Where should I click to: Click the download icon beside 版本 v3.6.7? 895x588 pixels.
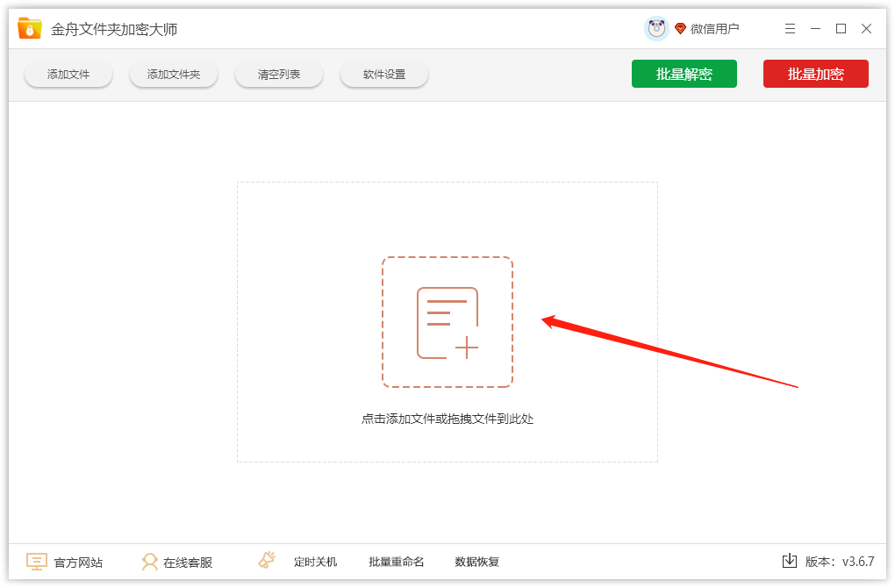click(x=791, y=561)
